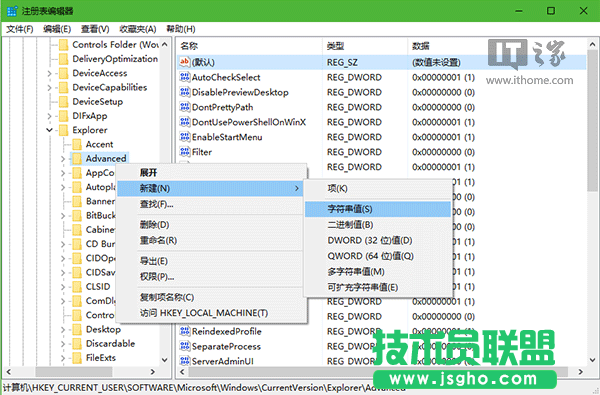Screen dimensions: 600x395
Task: Click the Discardable folder icon
Action: [x=77, y=344]
